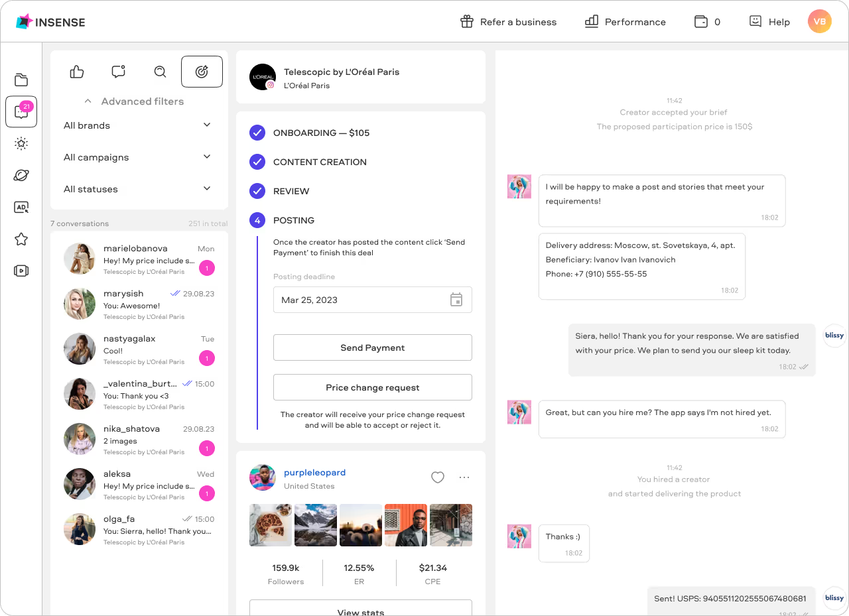Viewport: 849px width, 616px height.
Task: Click the creator avatar beside the 'happy to make a post' message
Action: click(519, 187)
